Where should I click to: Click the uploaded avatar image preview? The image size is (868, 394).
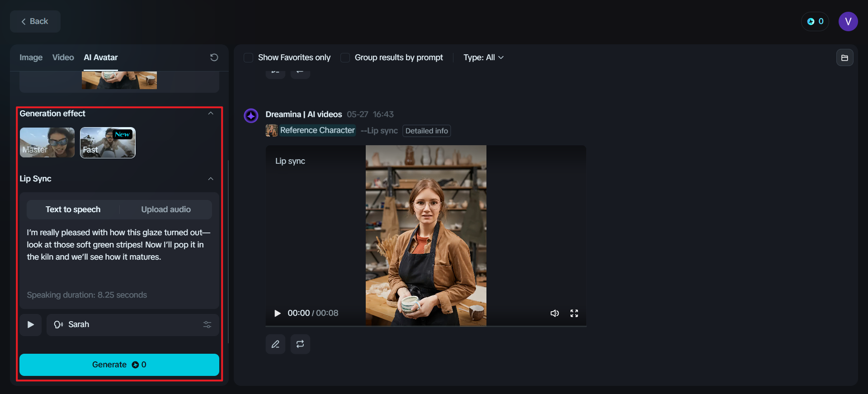pyautogui.click(x=119, y=80)
